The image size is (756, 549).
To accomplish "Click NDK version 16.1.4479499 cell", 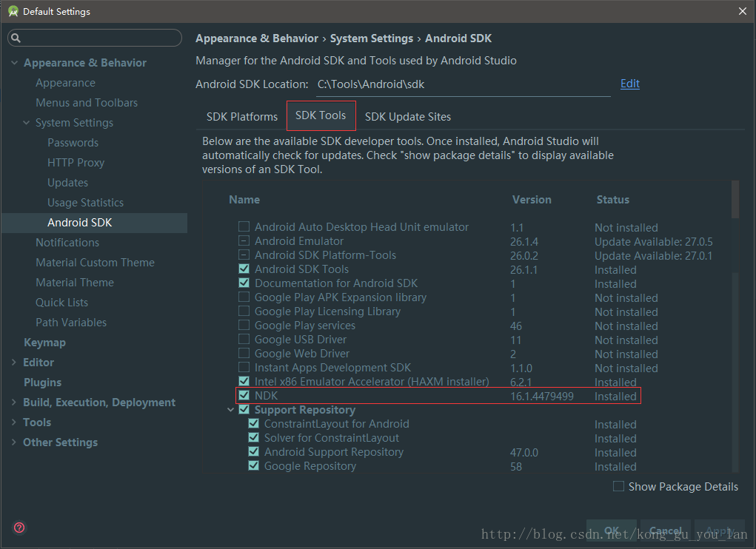I will click(x=542, y=397).
